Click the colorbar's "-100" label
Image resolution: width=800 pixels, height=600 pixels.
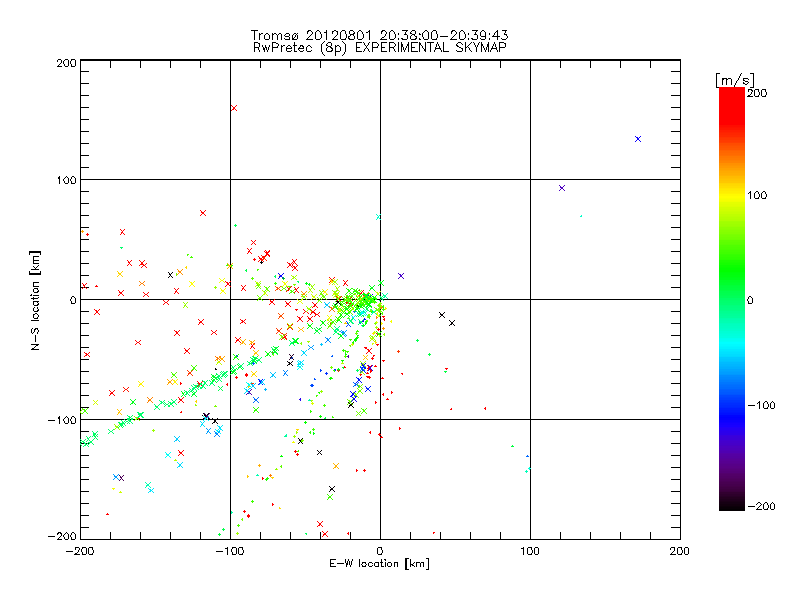[x=762, y=405]
